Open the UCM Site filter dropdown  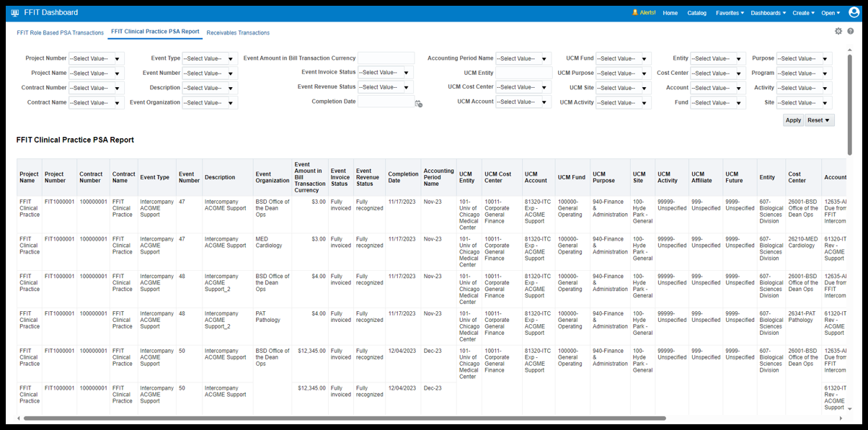624,88
